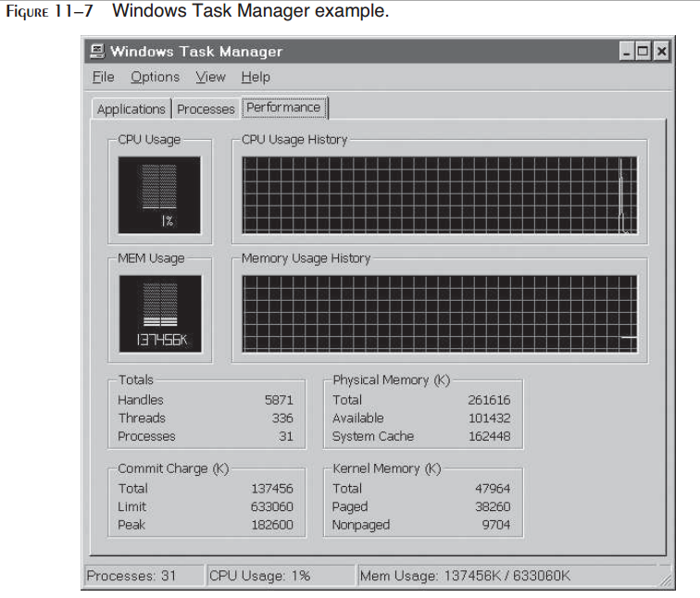
Task: Click the System Cache label
Action: pos(373,436)
